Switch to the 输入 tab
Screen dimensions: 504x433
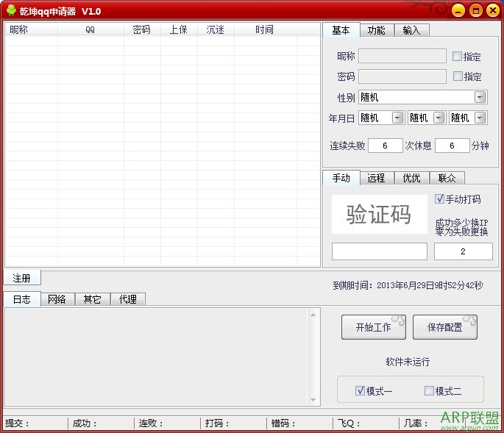(412, 31)
